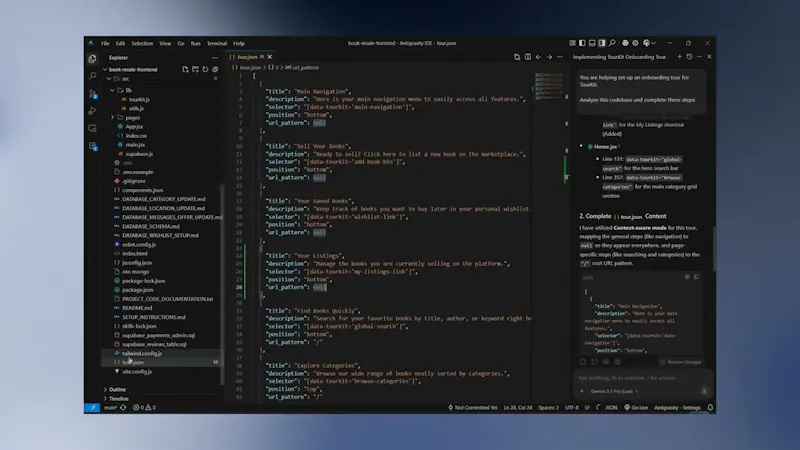The width and height of the screenshot is (800, 450).
Task: Open DATABASE_SCHEMA.md in Explorer
Action: [x=151, y=227]
